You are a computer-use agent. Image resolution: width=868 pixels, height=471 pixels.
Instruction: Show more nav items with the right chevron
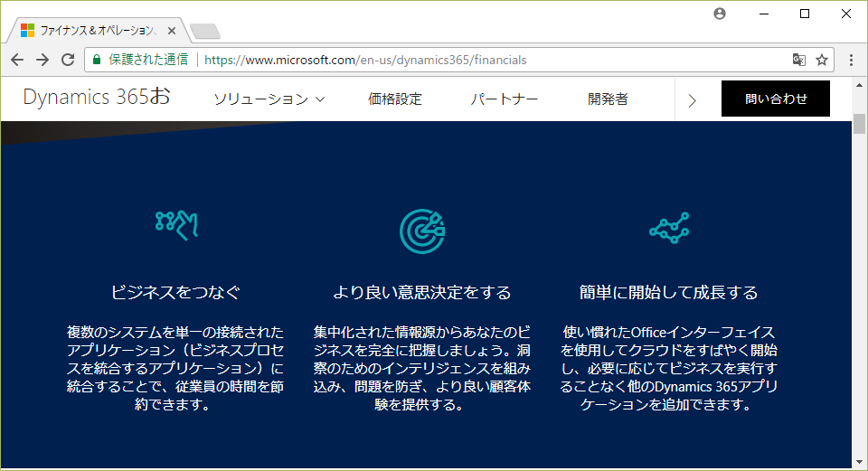pyautogui.click(x=692, y=100)
